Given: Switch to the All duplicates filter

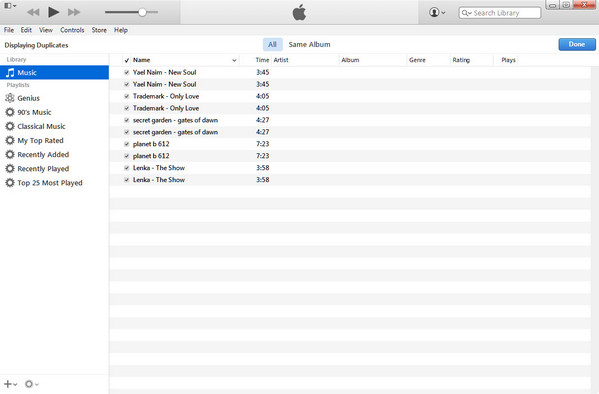Looking at the screenshot, I should point(272,44).
